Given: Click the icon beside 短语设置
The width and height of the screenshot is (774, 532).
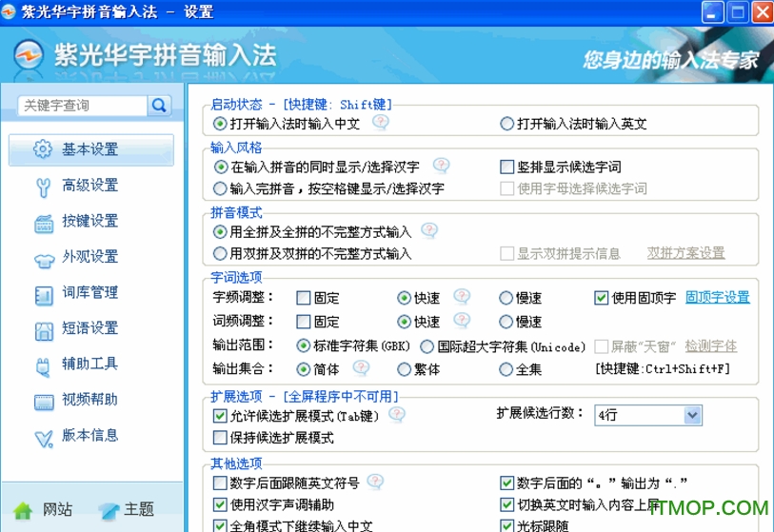Looking at the screenshot, I should [44, 330].
